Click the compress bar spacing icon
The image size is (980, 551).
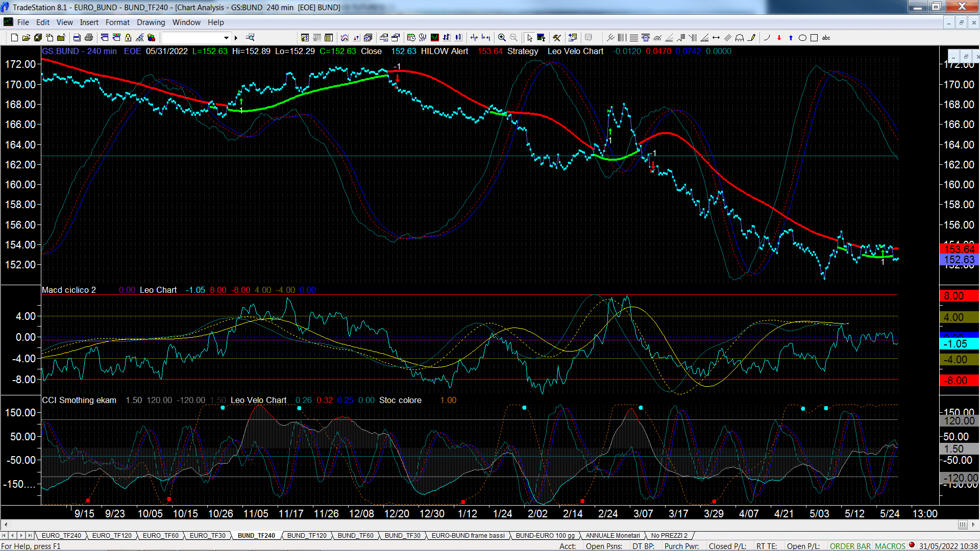point(474,37)
